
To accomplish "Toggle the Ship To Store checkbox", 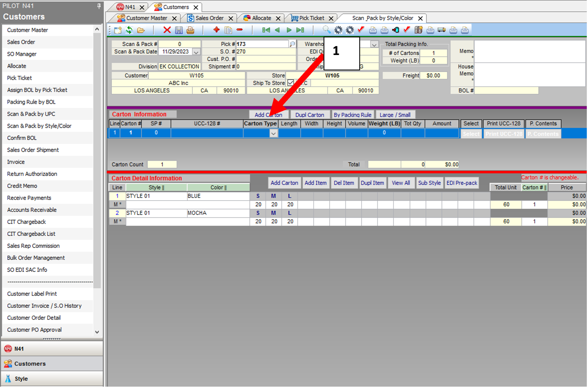I will coord(290,83).
